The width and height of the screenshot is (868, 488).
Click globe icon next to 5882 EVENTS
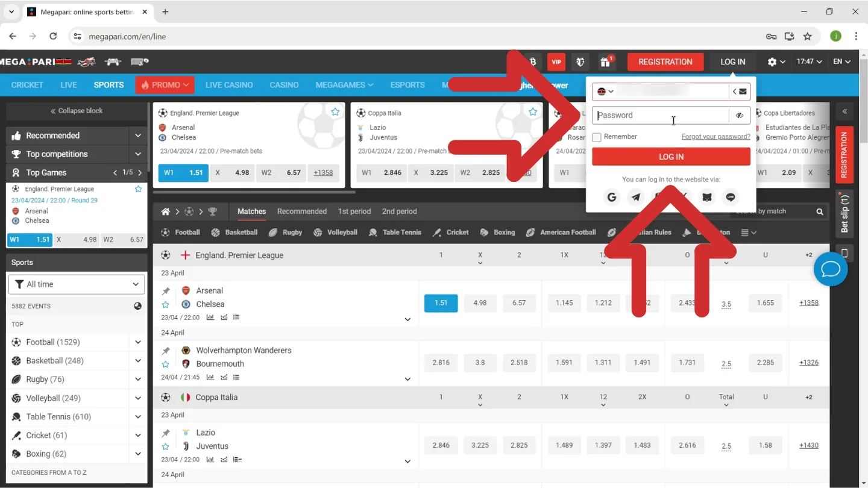(137, 306)
